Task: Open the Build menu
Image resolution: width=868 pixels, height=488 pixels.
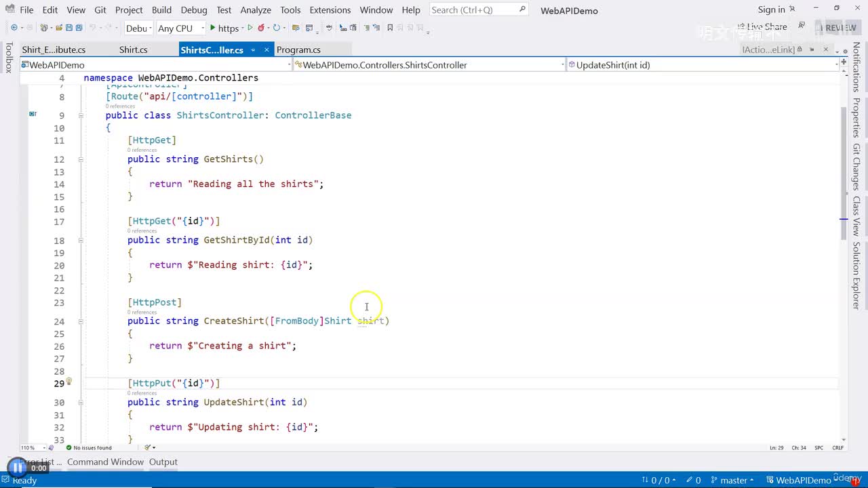Action: [x=161, y=10]
